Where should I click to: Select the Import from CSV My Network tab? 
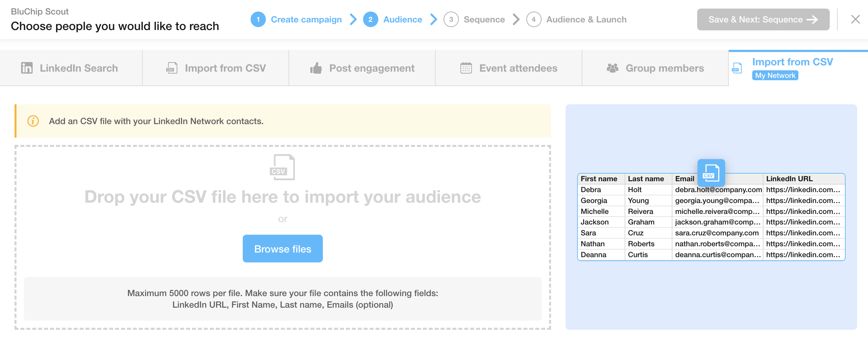(x=798, y=68)
